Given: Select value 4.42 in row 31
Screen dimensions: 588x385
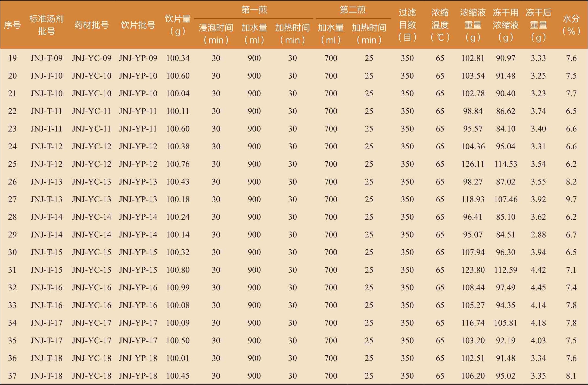Looking at the screenshot, I should 538,270.
